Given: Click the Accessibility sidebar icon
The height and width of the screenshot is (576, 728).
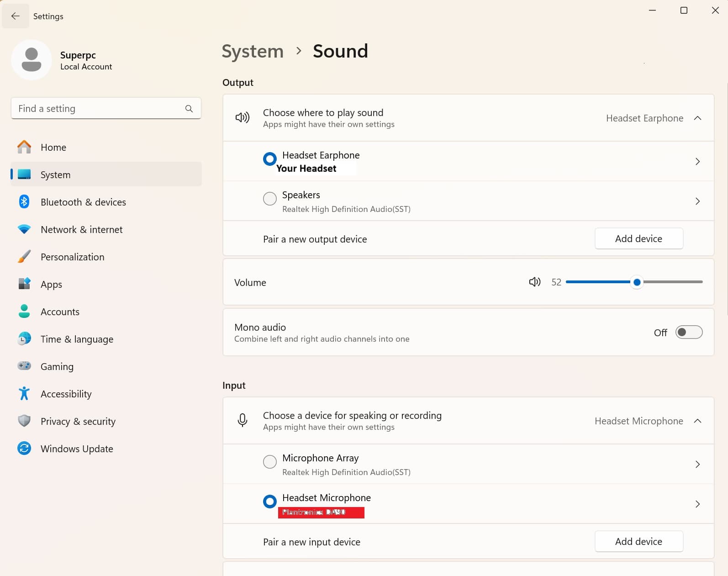Looking at the screenshot, I should (24, 394).
